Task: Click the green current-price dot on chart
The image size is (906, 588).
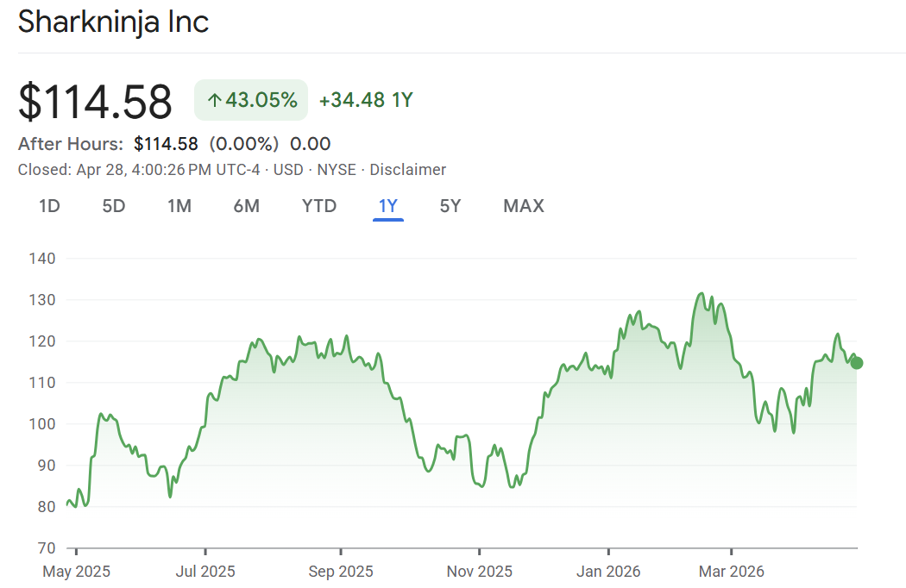Action: 856,363
